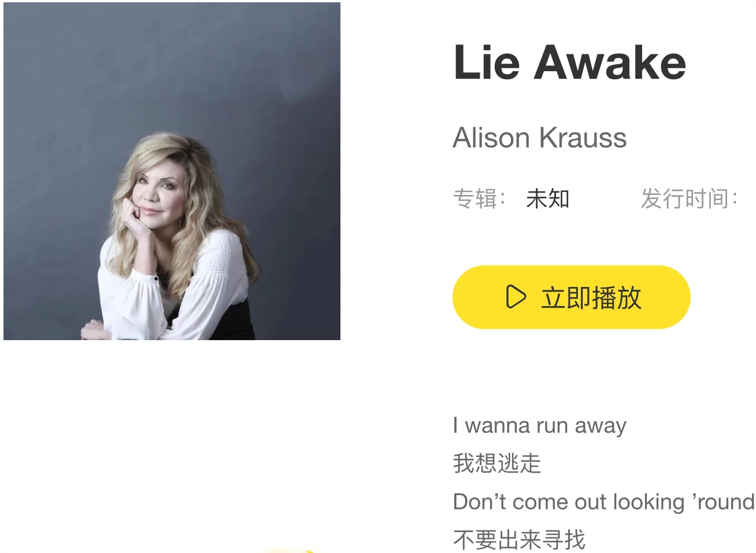Select the lyric Don't come out looking 'round
756x553 pixels.
tap(604, 502)
